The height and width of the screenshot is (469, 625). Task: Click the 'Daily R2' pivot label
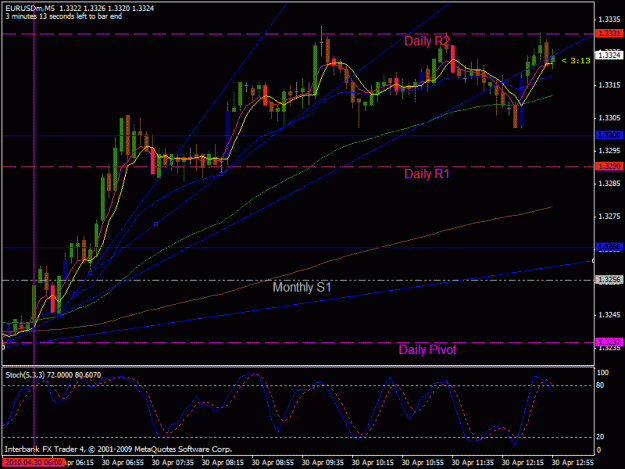click(427, 41)
